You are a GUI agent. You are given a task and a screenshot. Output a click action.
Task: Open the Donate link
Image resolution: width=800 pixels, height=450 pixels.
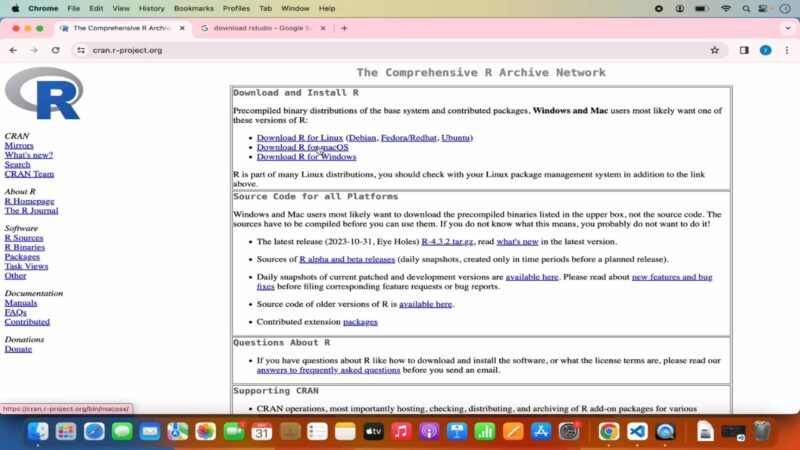click(x=18, y=349)
